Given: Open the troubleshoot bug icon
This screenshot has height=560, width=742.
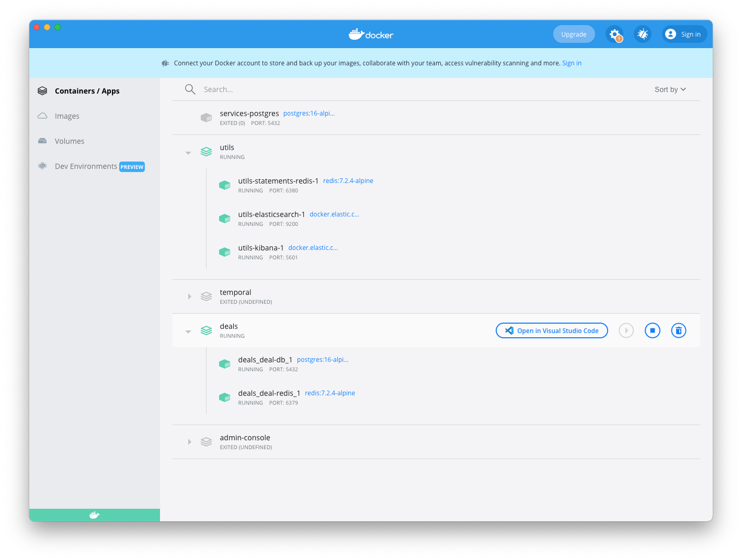Looking at the screenshot, I should [x=643, y=35].
